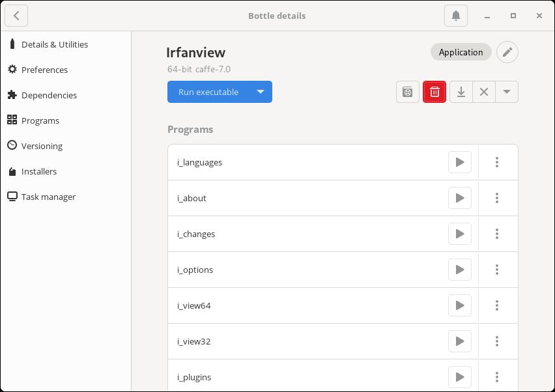Go back using the header back arrow
The image size is (555, 392).
click(16, 16)
